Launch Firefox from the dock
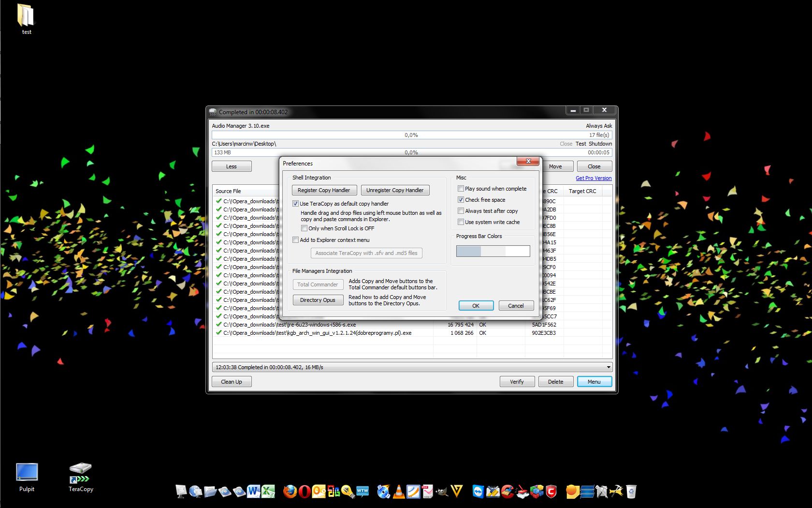812x508 pixels. [x=290, y=492]
